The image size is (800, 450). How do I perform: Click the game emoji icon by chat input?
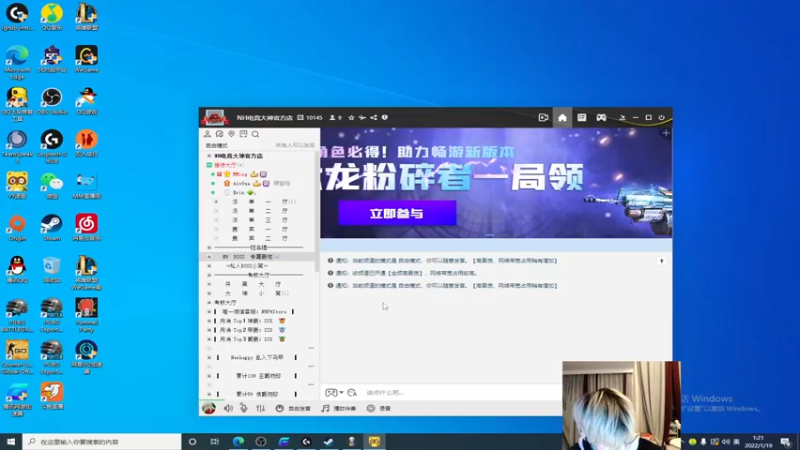pos(331,392)
